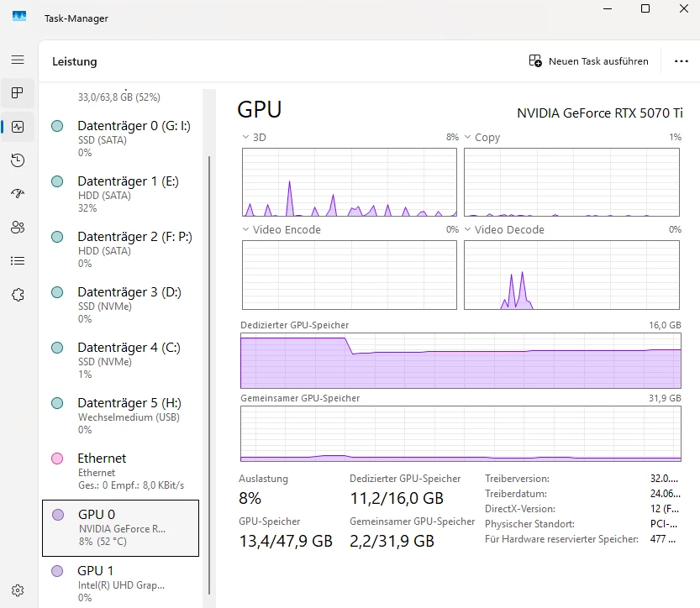Click the Datenträger 2 status circle
Screen dimensions: 700x608
point(57,237)
